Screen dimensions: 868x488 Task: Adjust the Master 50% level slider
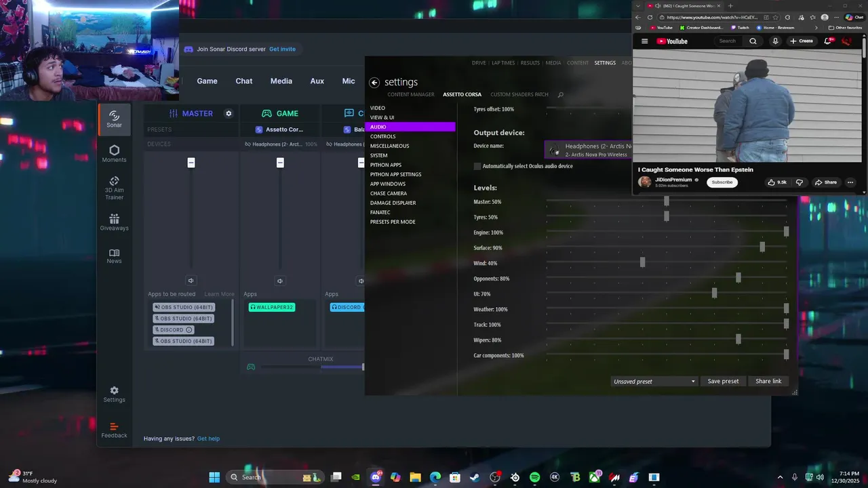667,201
